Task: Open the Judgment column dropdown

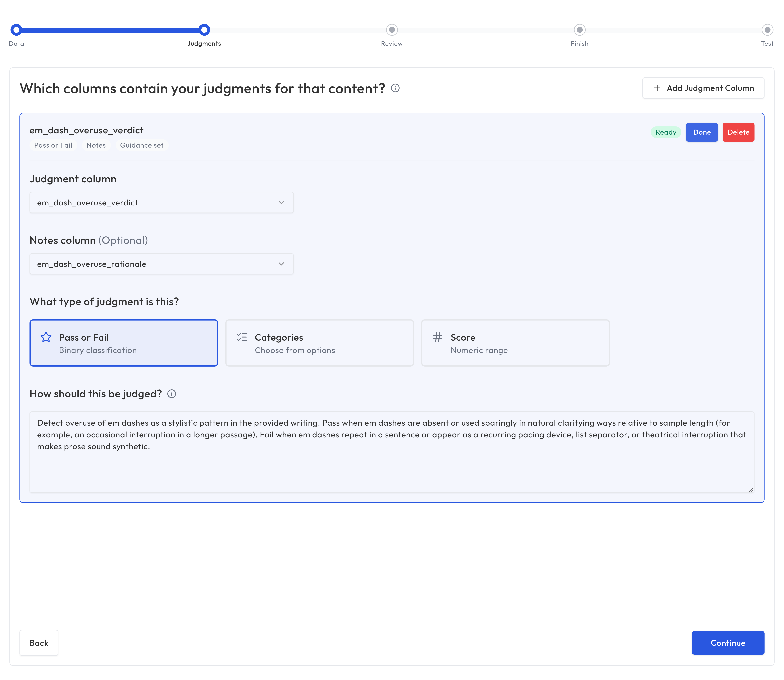Action: coord(161,202)
